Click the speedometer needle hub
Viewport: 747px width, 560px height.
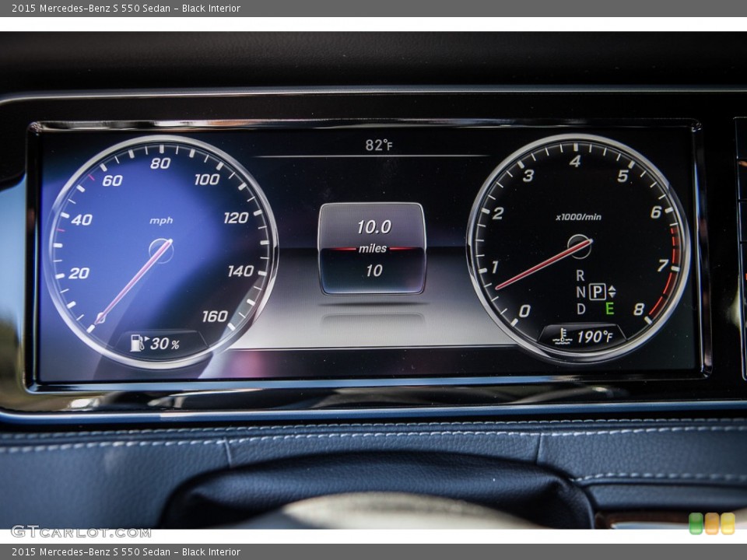click(161, 251)
